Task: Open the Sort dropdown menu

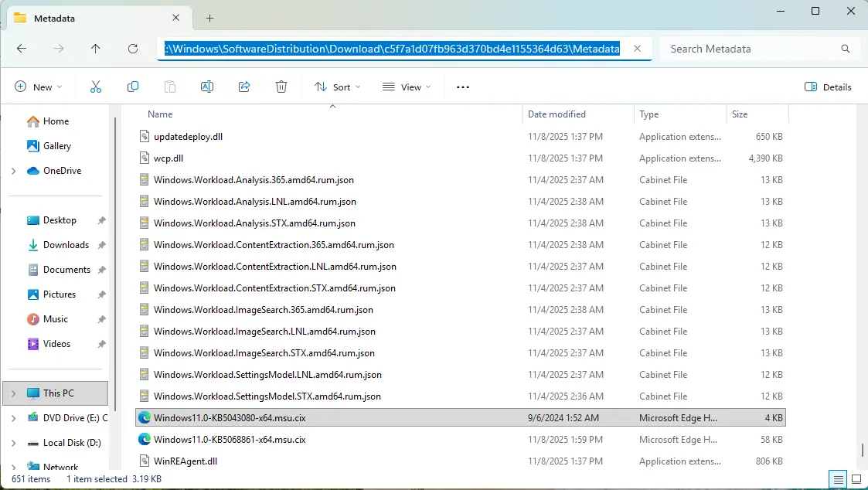Action: (x=338, y=87)
